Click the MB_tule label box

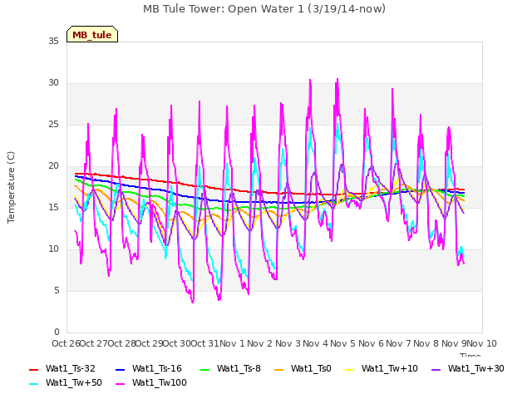(x=92, y=34)
